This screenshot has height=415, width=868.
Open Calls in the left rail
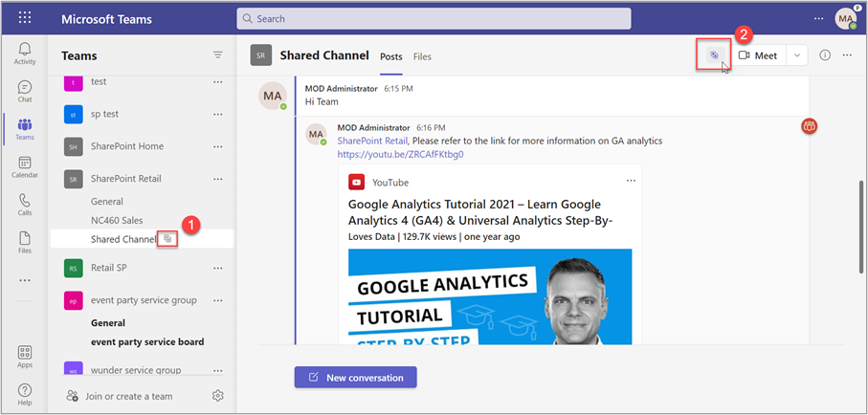coord(25,206)
